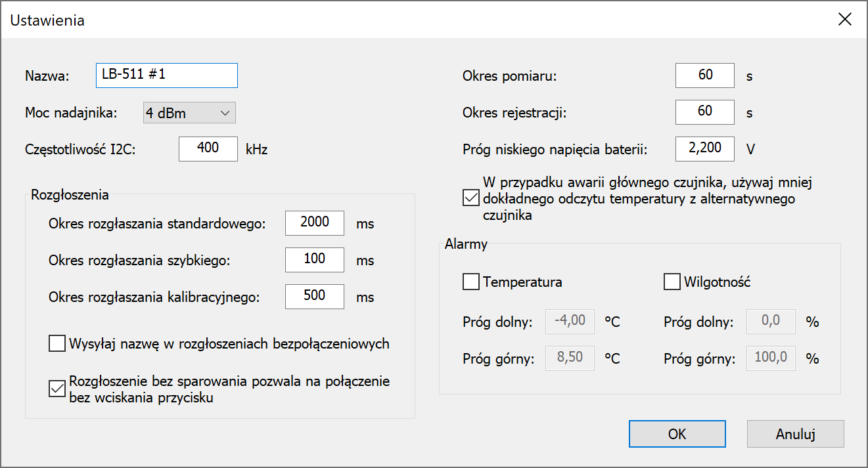Edit the Próg niskiego napięcia baterii field
The height and width of the screenshot is (468, 868).
tap(704, 149)
